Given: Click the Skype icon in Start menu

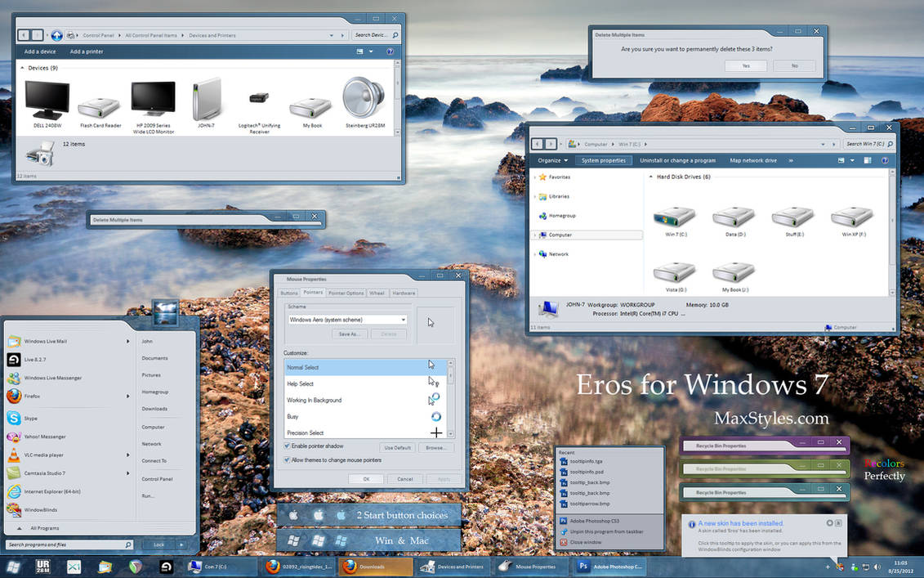Looking at the screenshot, I should 14,418.
